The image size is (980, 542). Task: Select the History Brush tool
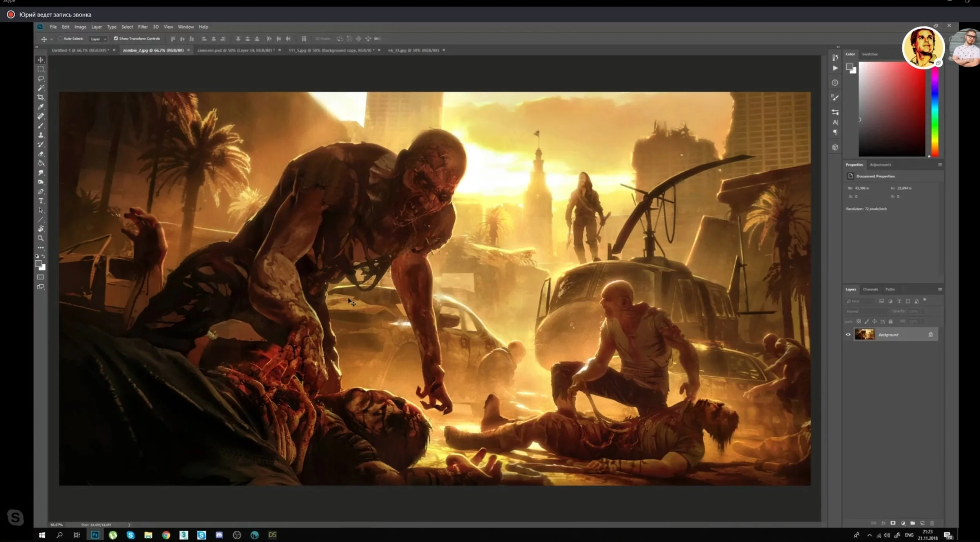(41, 144)
